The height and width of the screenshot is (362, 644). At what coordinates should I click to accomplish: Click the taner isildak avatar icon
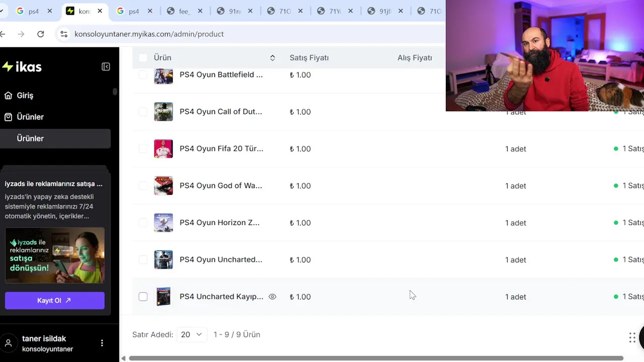tap(8, 343)
